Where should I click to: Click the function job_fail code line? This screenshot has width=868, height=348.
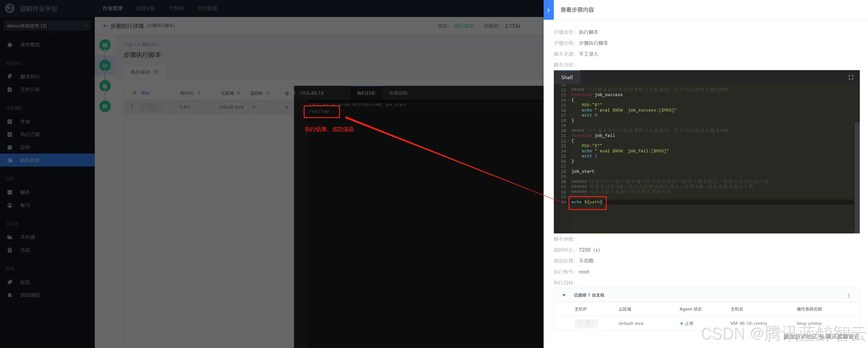point(593,136)
